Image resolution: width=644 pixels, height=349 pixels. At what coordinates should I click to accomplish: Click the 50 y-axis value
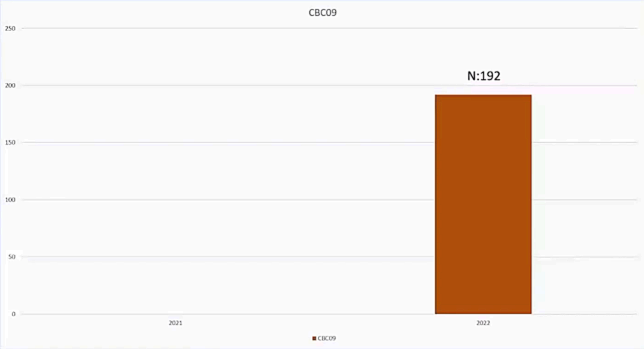12,257
